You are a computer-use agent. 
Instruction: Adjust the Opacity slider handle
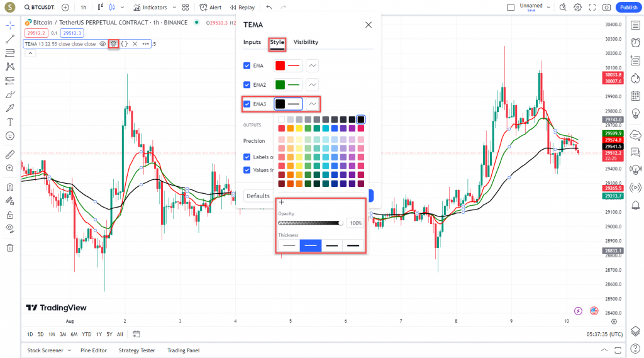click(340, 223)
